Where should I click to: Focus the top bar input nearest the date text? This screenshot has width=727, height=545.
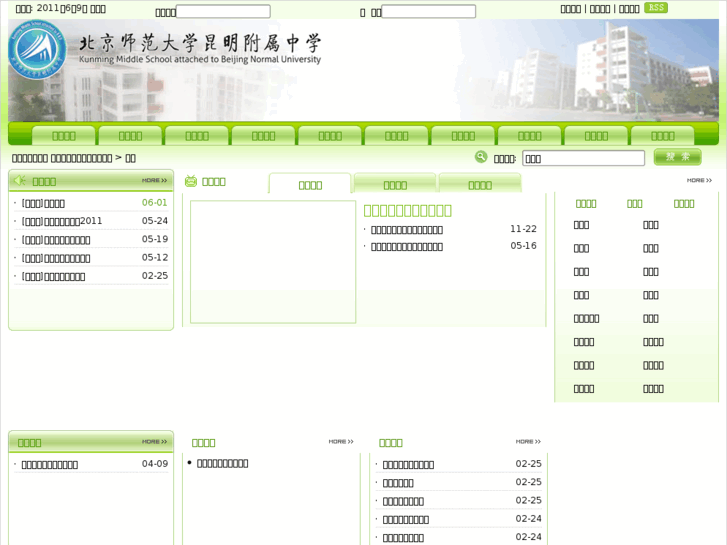pos(223,12)
